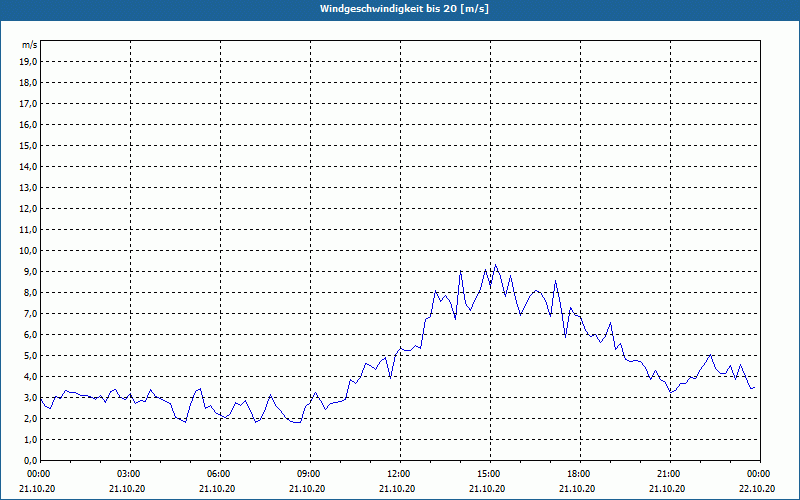Click the 10,0 y-axis label
The height and width of the screenshot is (500, 800).
(28, 251)
